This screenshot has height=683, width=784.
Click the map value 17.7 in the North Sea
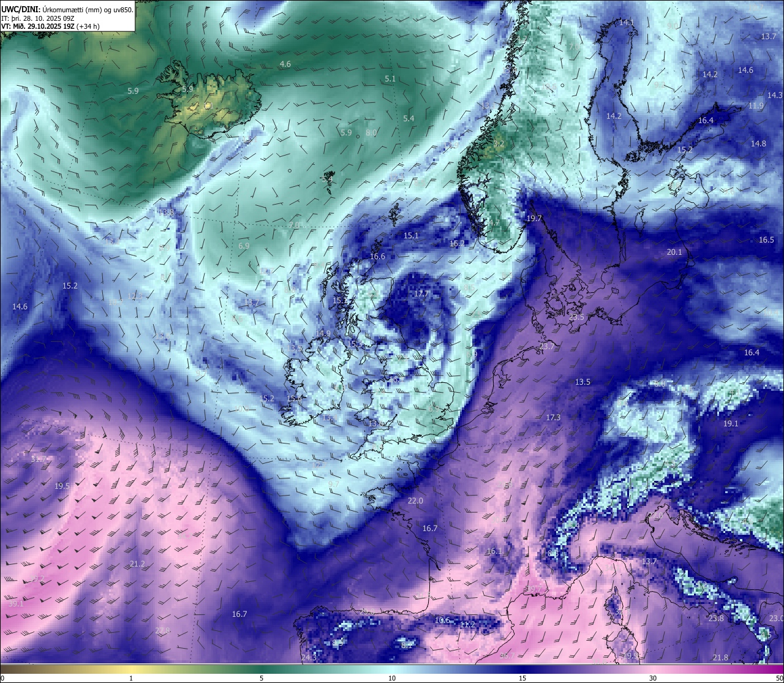pyautogui.click(x=421, y=294)
